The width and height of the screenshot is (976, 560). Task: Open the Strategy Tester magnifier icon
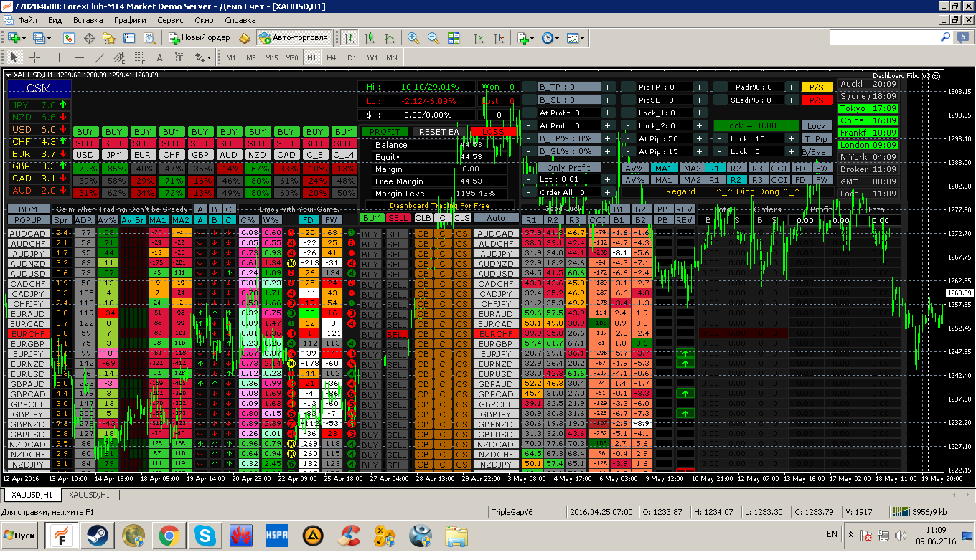(x=149, y=37)
